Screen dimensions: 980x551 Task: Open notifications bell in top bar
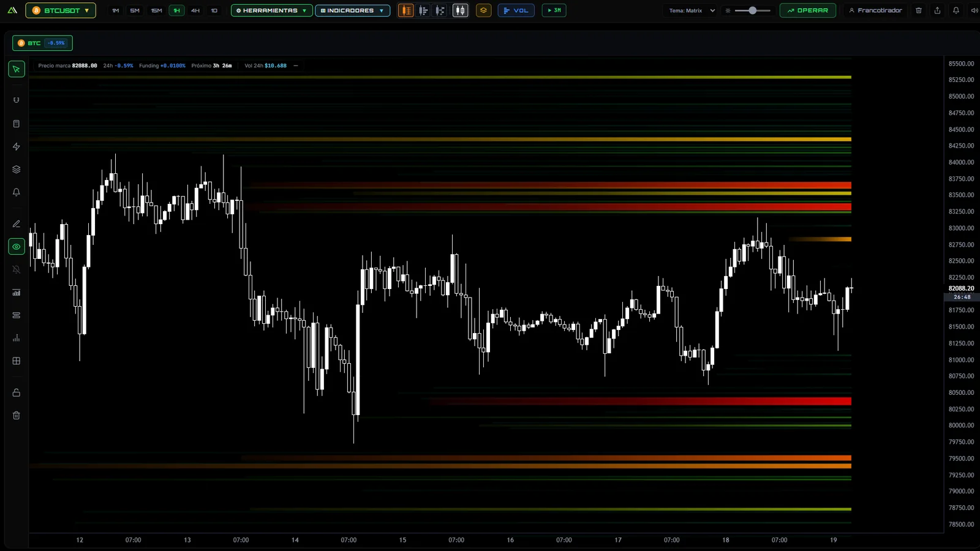point(956,10)
